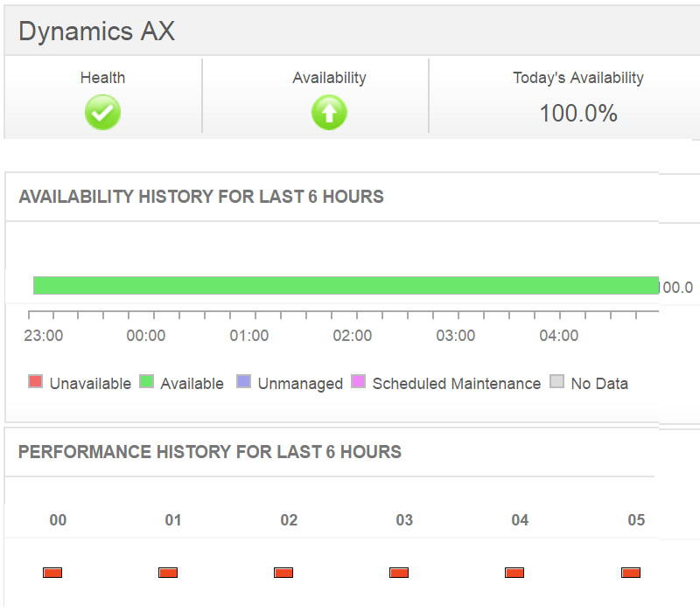
Task: Click the Dynamics AX title
Action: (97, 31)
